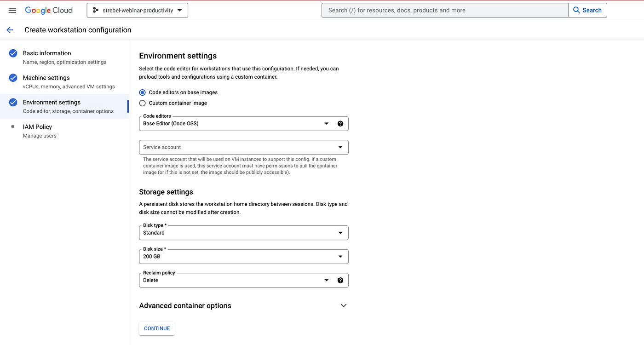Open the Disk size dropdown
Viewport: 644px width, 345px height.
(243, 257)
